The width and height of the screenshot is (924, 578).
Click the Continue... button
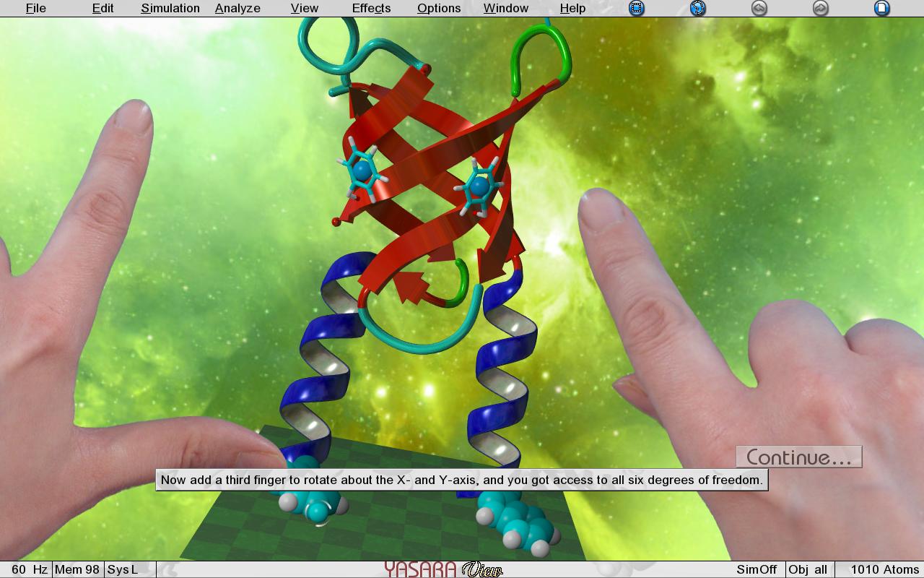click(x=799, y=457)
